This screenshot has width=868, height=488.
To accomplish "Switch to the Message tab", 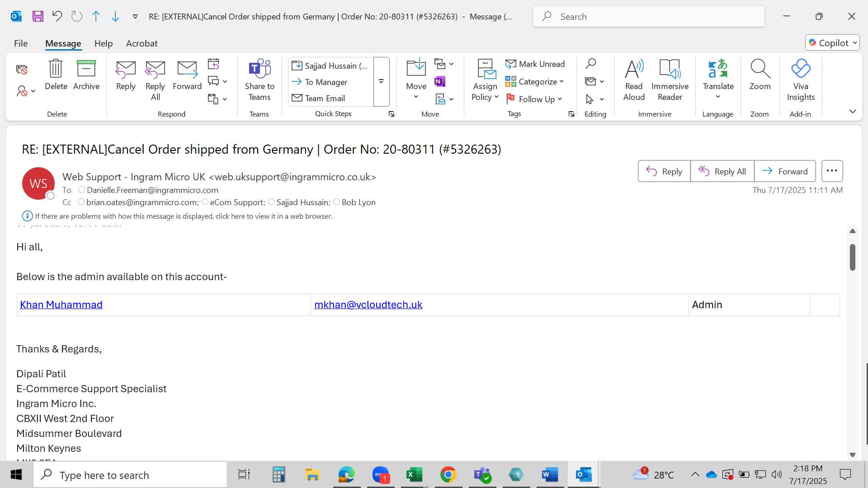I will pyautogui.click(x=63, y=43).
